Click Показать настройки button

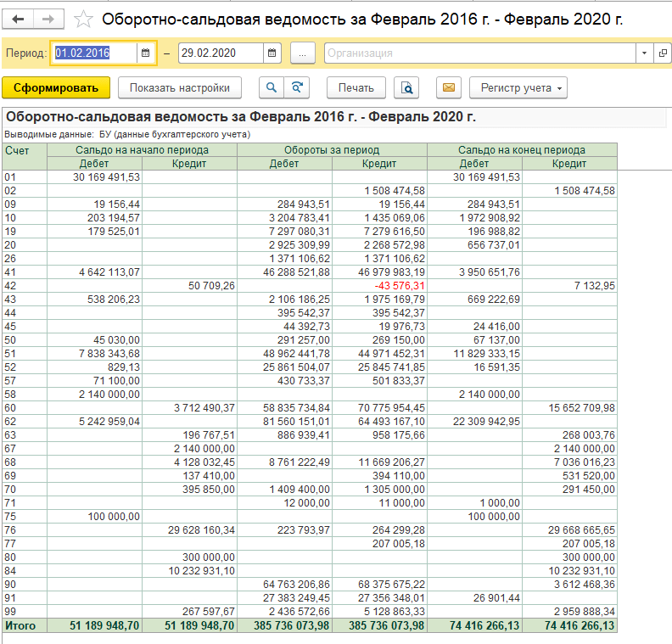tap(180, 88)
